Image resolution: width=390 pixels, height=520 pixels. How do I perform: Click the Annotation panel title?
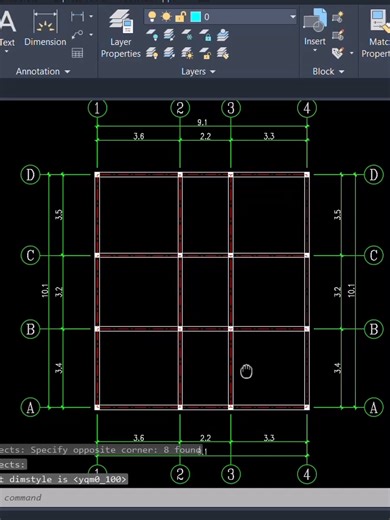click(x=38, y=71)
